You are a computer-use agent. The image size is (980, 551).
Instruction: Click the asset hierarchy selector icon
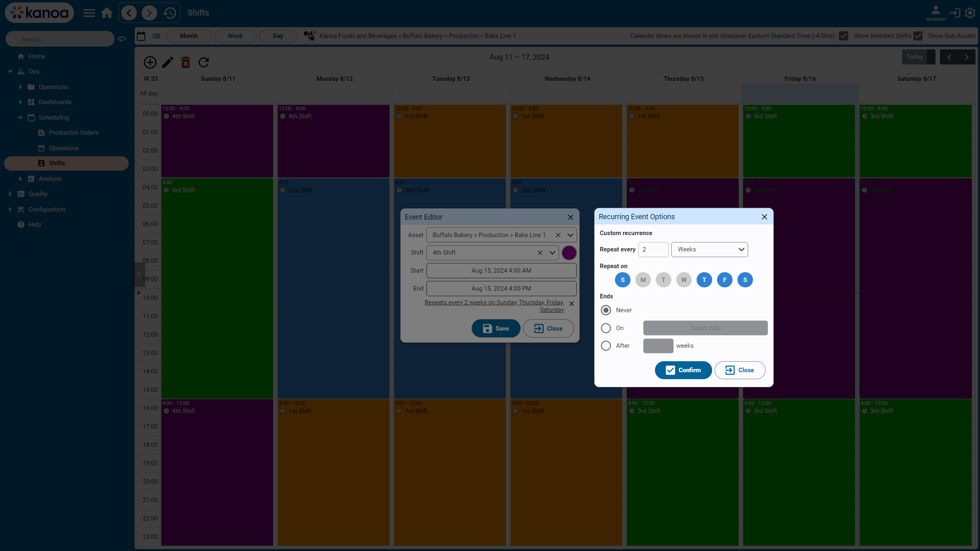tap(310, 36)
